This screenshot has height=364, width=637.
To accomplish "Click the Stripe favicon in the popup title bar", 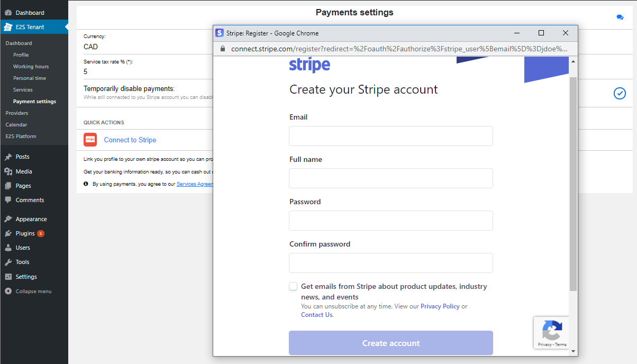I will [220, 33].
